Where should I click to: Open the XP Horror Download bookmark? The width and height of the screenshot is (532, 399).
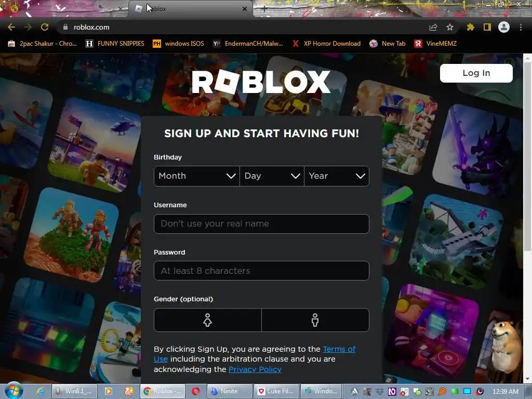coord(326,44)
